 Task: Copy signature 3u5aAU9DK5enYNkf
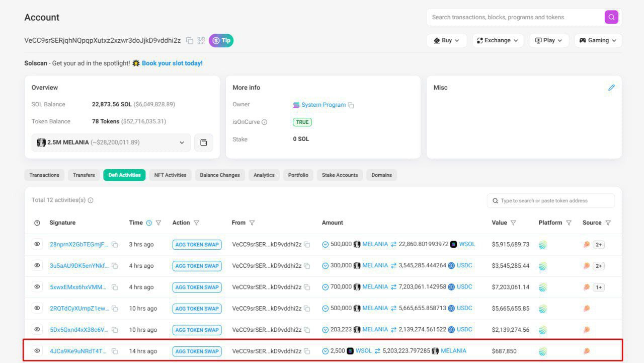click(x=115, y=266)
